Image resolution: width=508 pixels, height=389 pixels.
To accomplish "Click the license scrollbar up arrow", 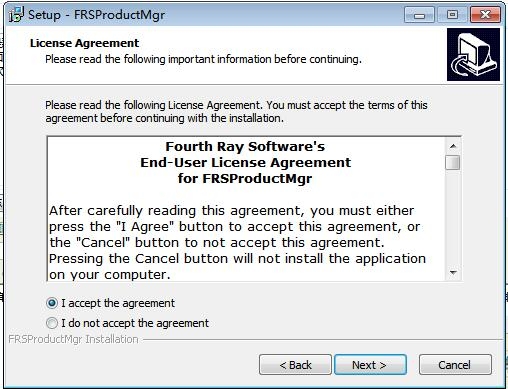I will click(453, 146).
